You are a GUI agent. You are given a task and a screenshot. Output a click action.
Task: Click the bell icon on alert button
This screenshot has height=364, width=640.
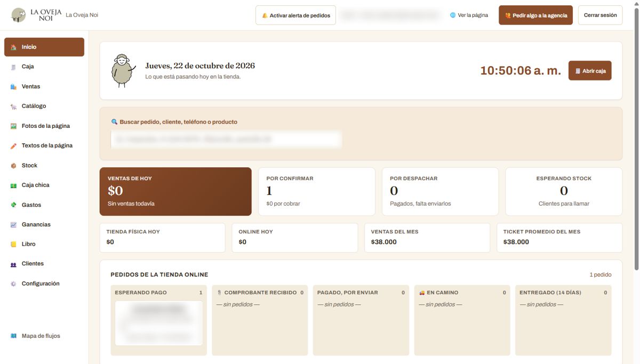265,15
